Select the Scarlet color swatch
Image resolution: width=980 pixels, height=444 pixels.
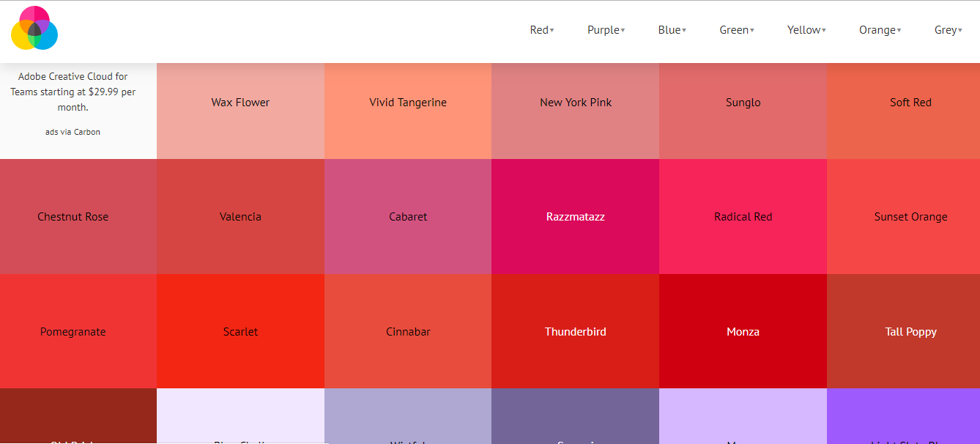click(x=240, y=332)
